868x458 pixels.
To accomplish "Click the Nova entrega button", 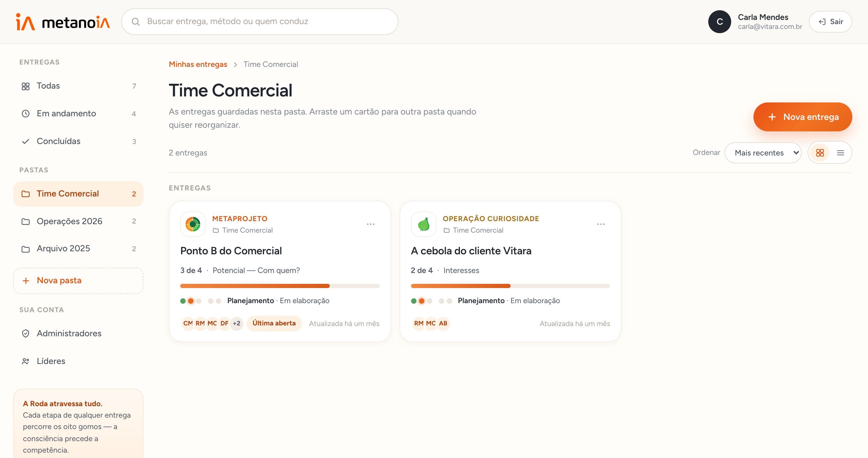I will point(803,117).
